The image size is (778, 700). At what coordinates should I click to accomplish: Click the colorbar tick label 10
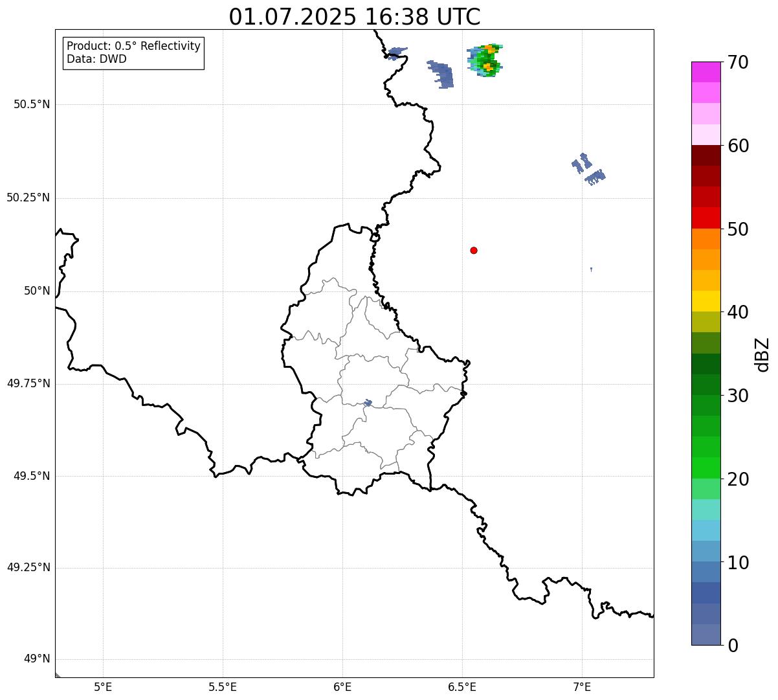(737, 563)
